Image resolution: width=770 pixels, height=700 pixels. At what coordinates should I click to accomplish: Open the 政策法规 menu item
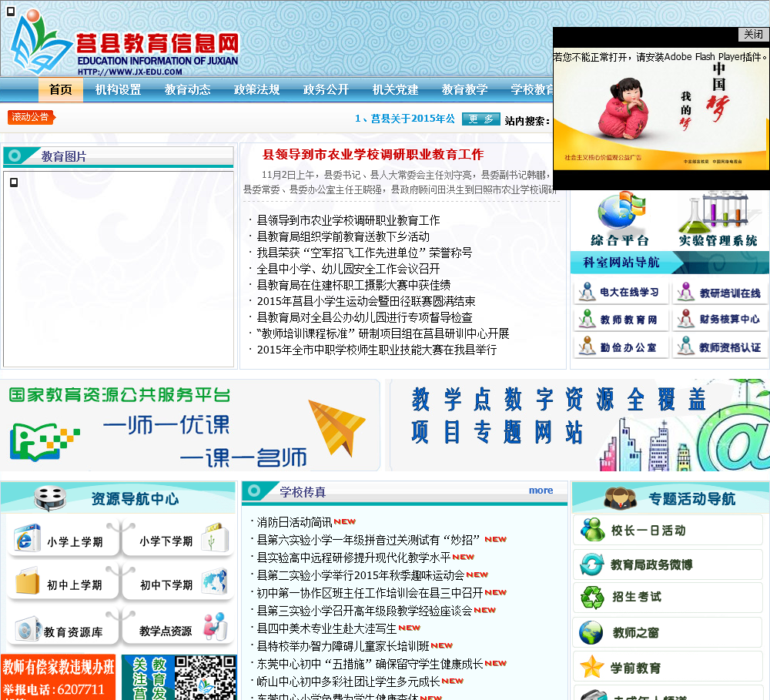257,89
